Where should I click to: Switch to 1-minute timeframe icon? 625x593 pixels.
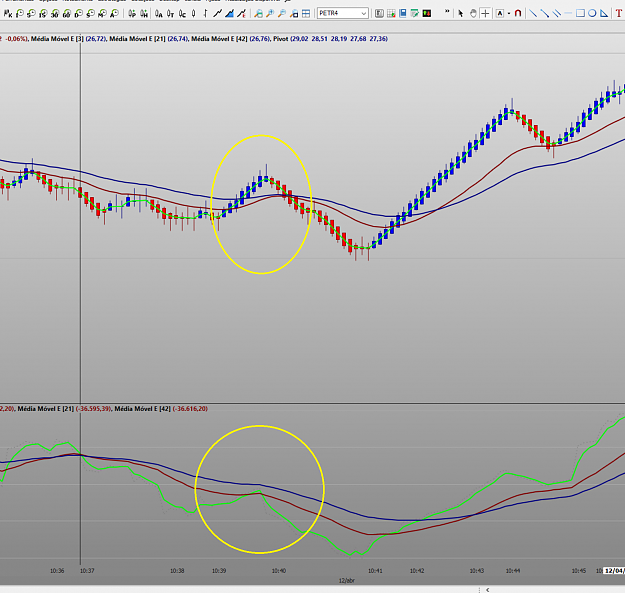[x=20, y=14]
